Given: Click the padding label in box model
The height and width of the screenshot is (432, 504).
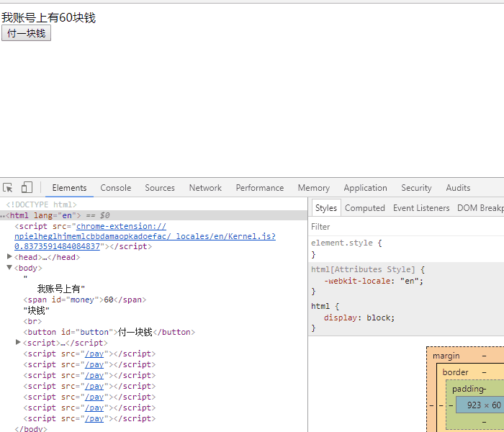Looking at the screenshot, I should coord(469,389).
